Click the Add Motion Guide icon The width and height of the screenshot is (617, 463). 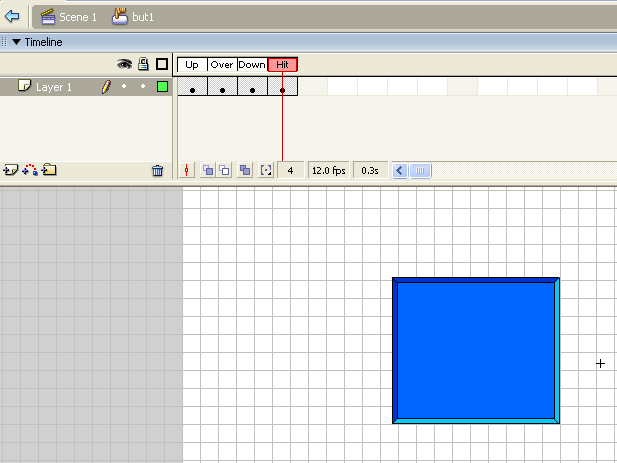click(x=30, y=170)
